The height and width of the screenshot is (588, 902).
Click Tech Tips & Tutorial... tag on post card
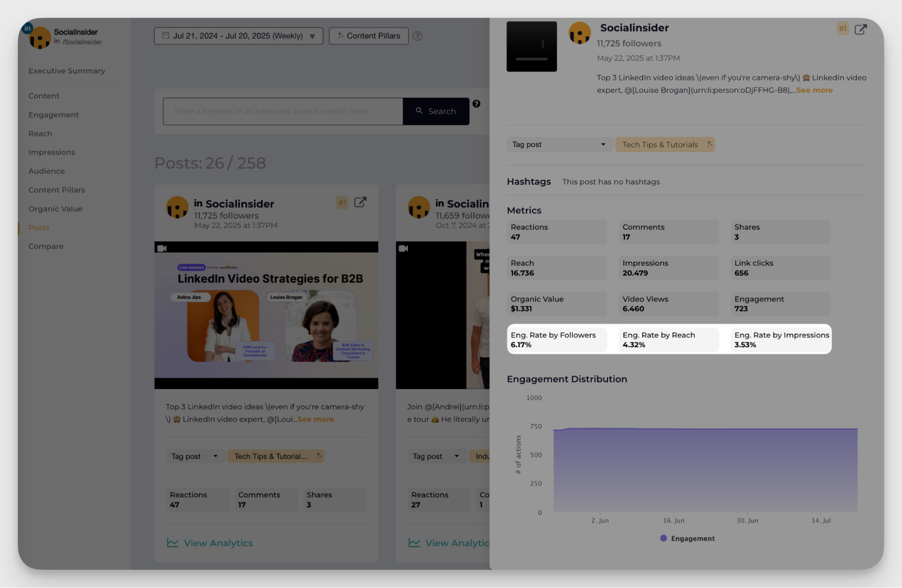(x=276, y=456)
